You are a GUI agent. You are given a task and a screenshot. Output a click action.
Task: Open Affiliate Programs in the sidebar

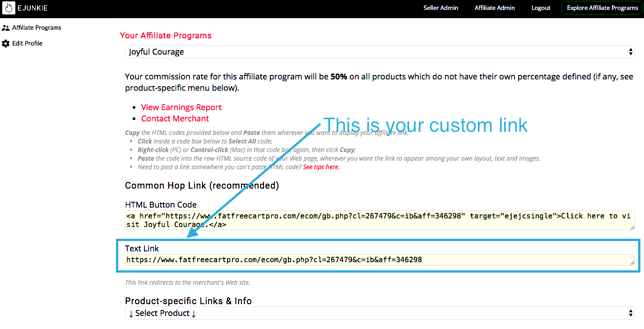tap(37, 28)
